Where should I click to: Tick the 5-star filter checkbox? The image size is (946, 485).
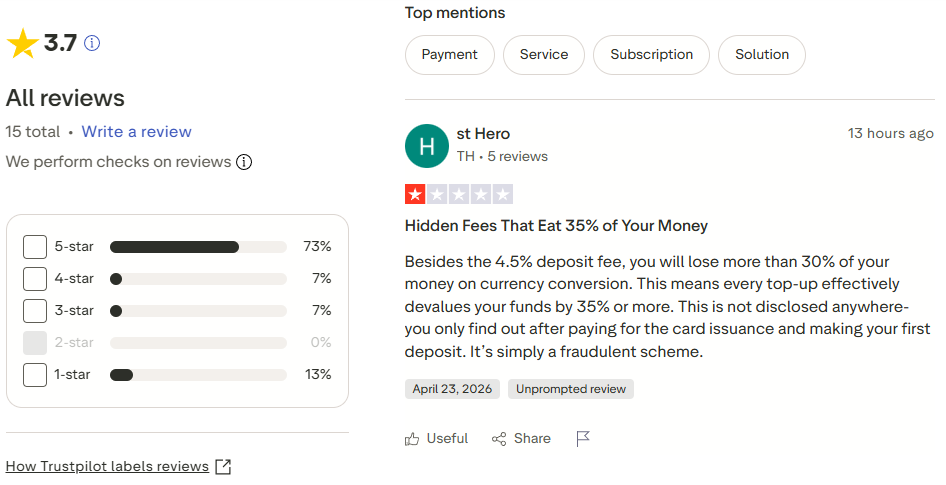[35, 247]
